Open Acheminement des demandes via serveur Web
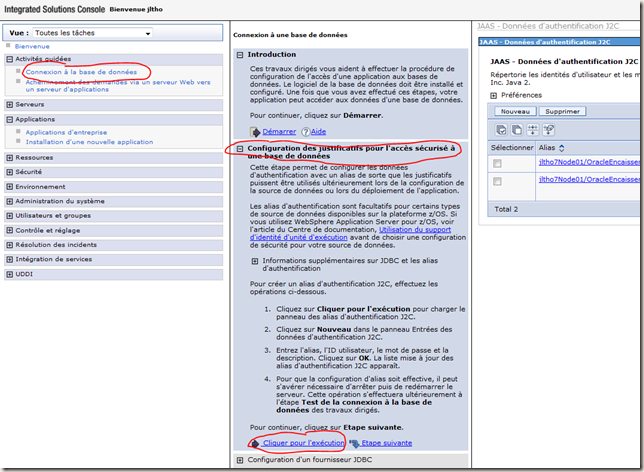 [118, 86]
